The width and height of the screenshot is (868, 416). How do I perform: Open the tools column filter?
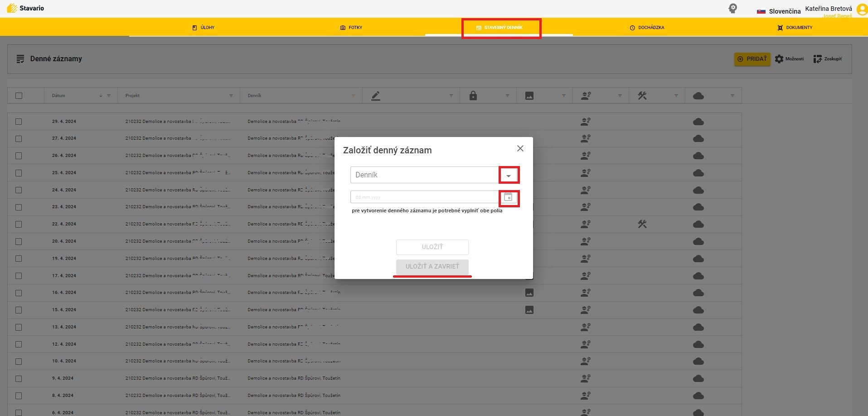click(676, 96)
